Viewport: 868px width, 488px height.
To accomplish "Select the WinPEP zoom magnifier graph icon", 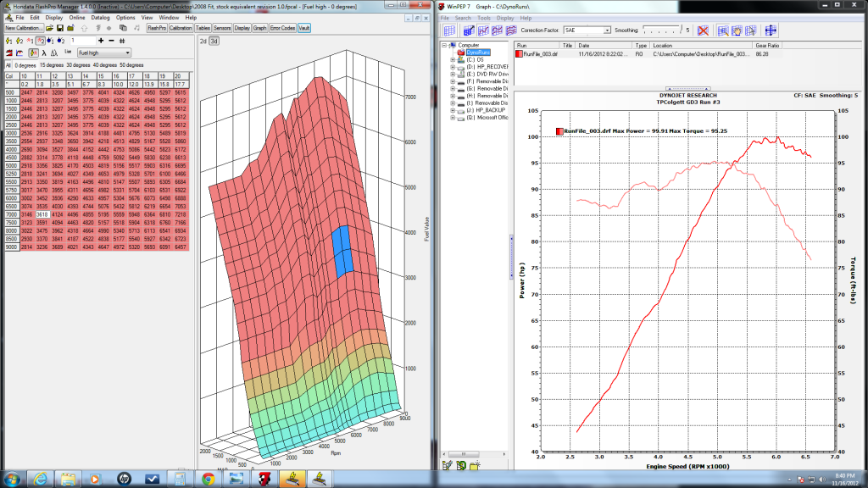I will (x=723, y=30).
